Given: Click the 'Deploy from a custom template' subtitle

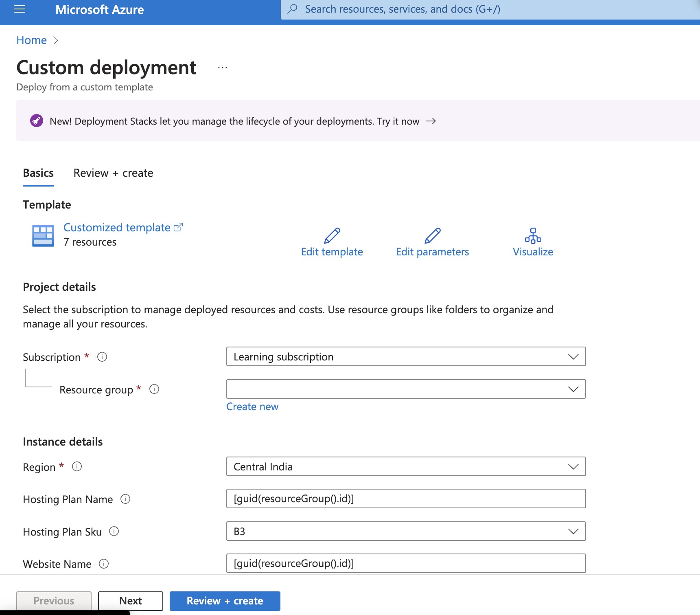Looking at the screenshot, I should pos(85,87).
